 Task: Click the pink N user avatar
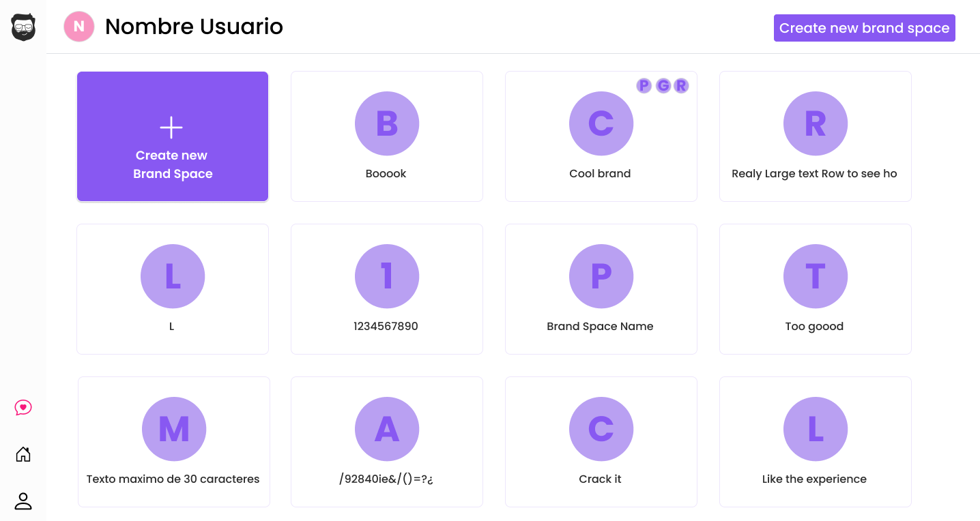click(x=78, y=27)
